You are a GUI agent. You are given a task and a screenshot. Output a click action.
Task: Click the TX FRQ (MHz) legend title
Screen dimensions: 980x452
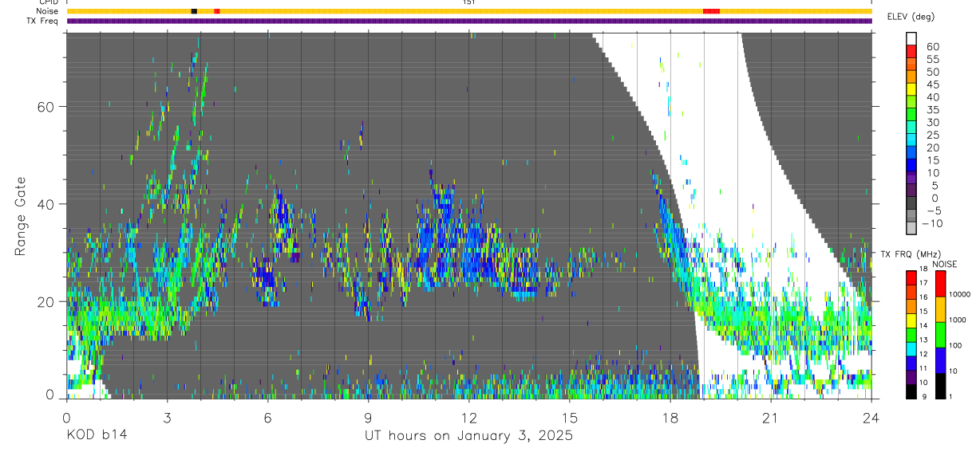click(910, 254)
